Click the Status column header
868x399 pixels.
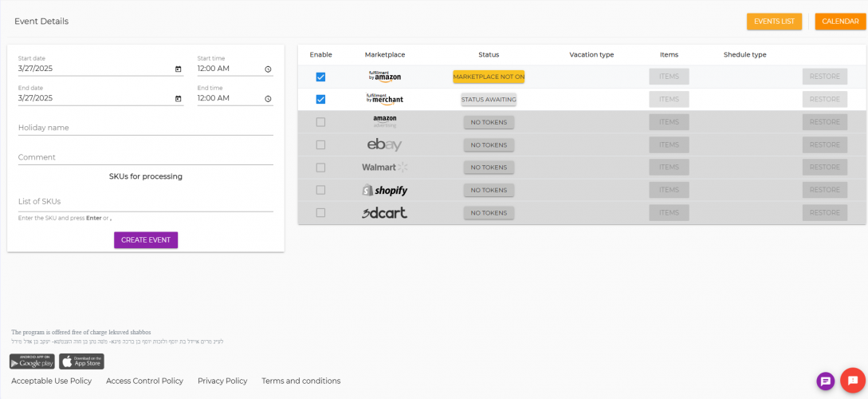tap(489, 55)
